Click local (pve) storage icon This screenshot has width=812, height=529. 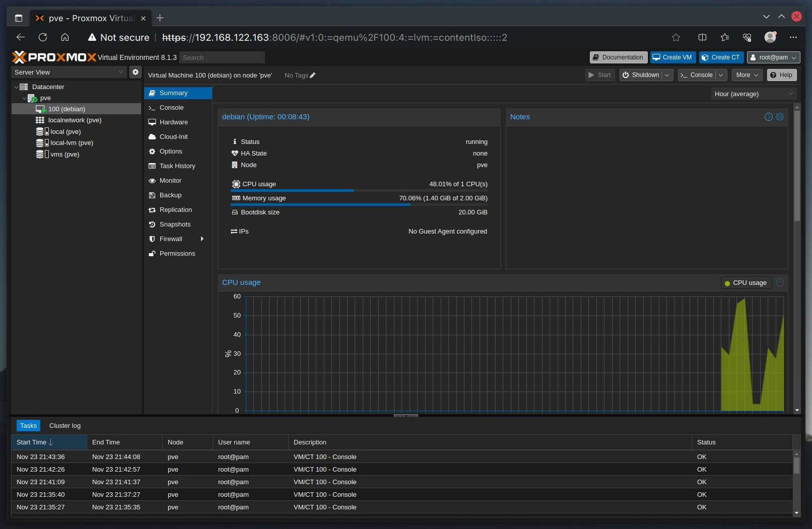pyautogui.click(x=42, y=132)
